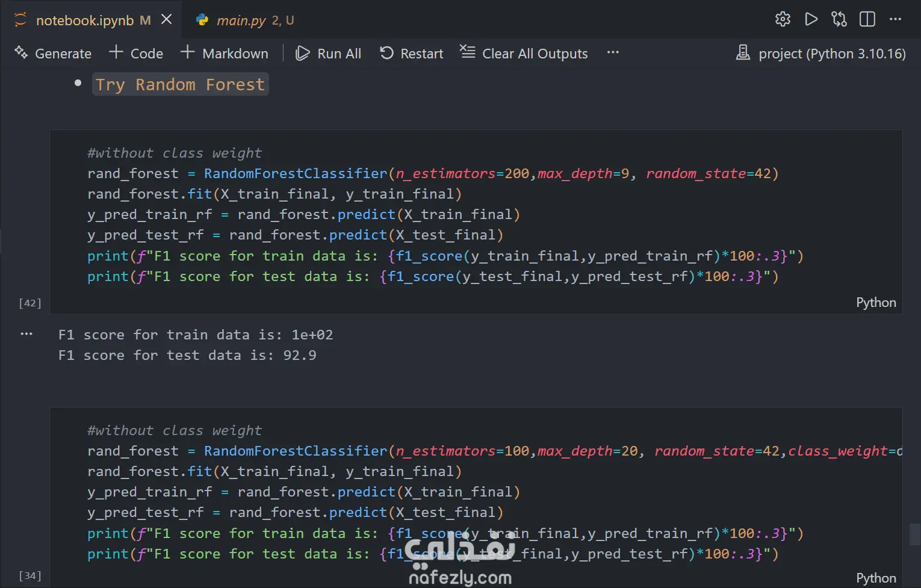Viewport: 921px width, 588px height.
Task: Toggle the split editor layout icon
Action: 867,19
